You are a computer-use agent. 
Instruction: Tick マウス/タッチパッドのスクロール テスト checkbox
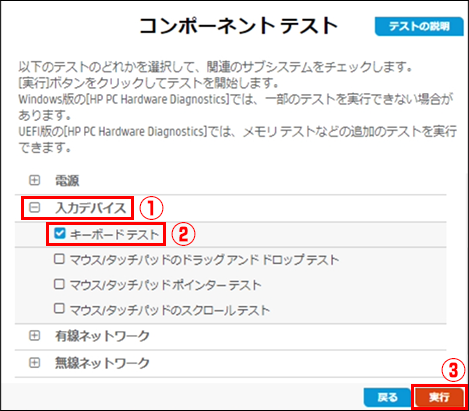(x=59, y=309)
